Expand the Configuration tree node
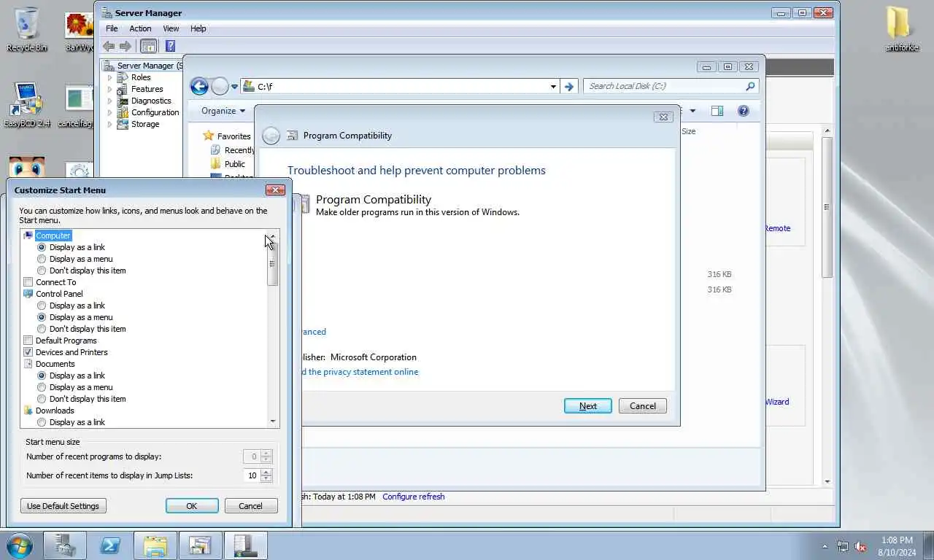The width and height of the screenshot is (934, 560). (110, 112)
